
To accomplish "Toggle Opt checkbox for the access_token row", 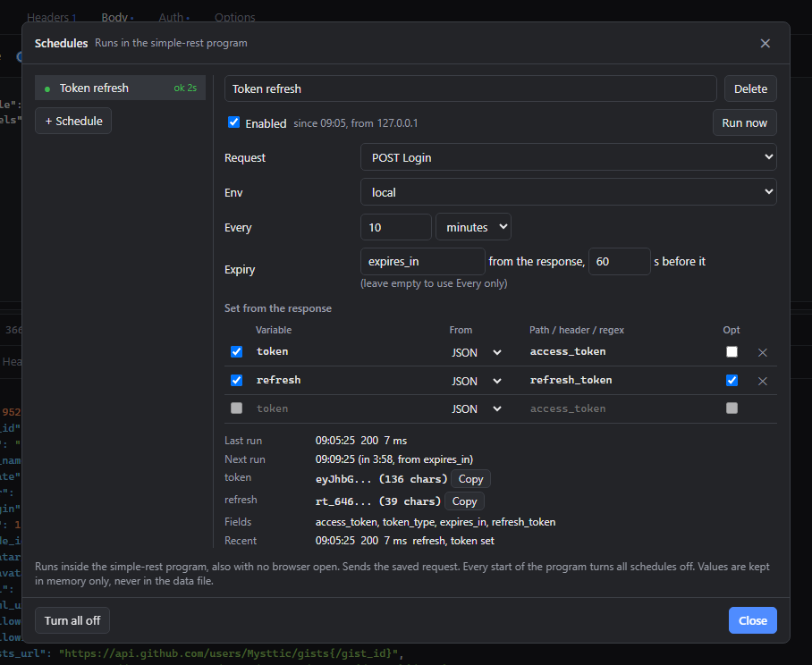I will tap(732, 352).
